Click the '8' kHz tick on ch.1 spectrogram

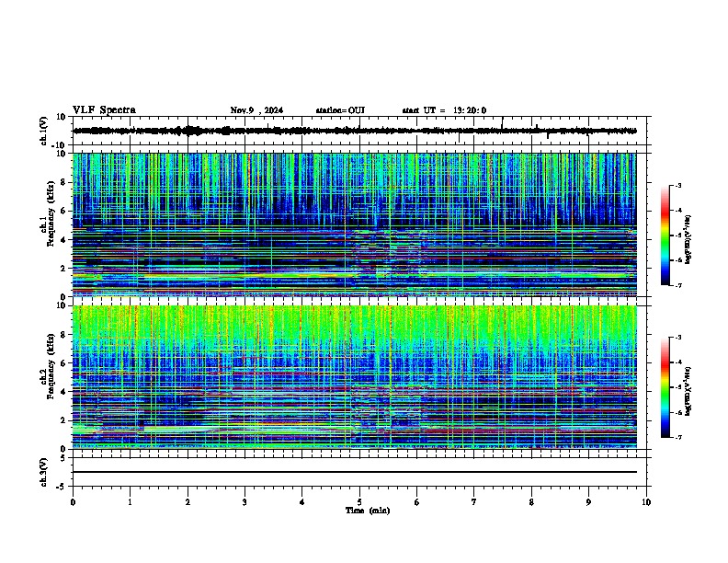click(x=63, y=182)
